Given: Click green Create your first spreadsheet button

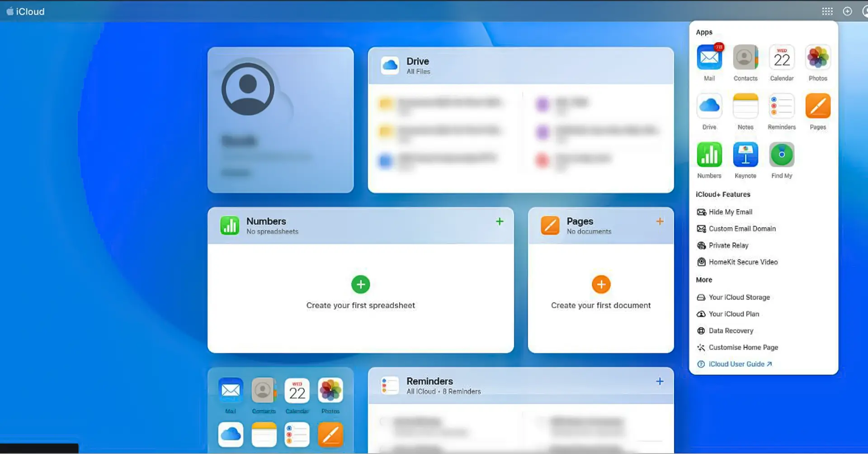Looking at the screenshot, I should click(361, 284).
